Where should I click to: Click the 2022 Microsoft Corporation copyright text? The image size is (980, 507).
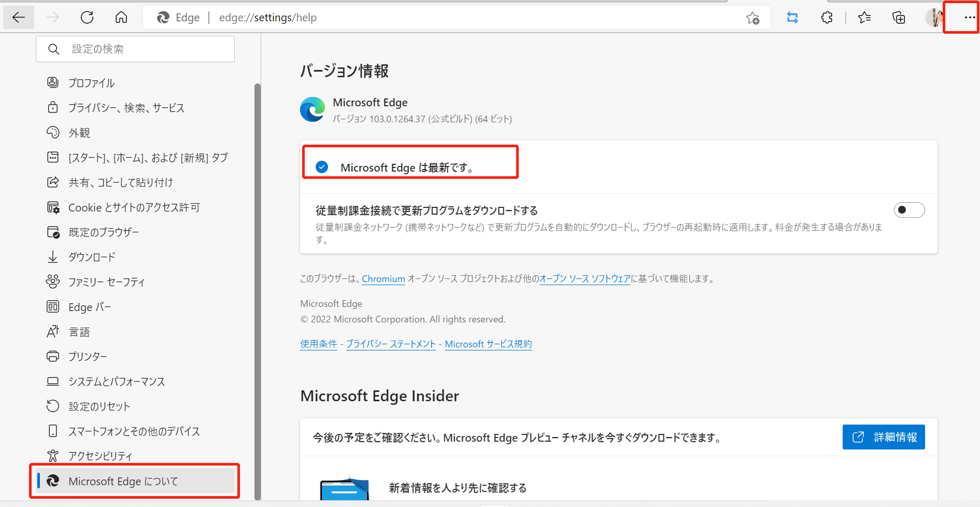(x=403, y=319)
